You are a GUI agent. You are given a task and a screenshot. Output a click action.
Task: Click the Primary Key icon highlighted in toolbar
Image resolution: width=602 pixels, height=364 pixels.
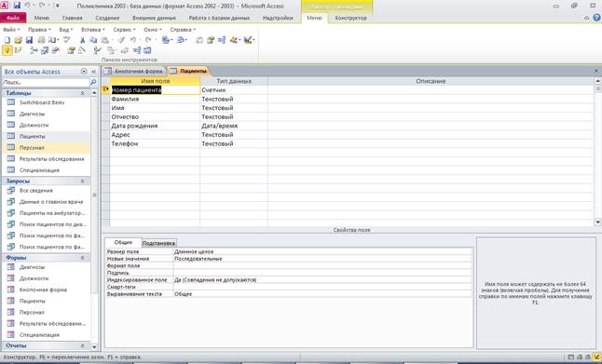click(7, 50)
